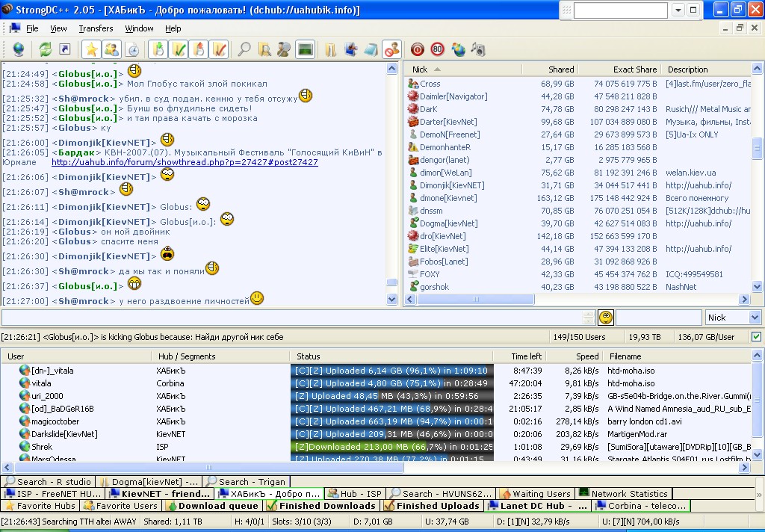Sort transfers by Time left column
This screenshot has width=765, height=532.
pyautogui.click(x=519, y=356)
